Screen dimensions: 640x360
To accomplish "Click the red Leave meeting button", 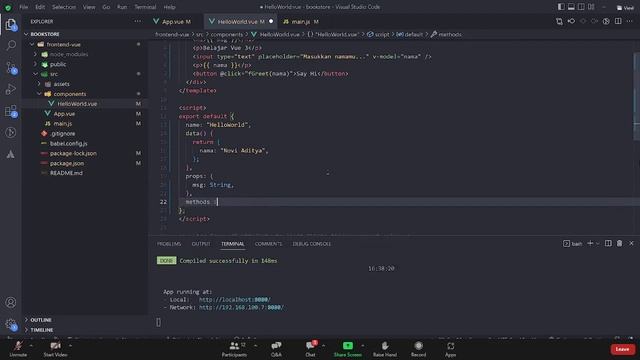I will coord(622,349).
